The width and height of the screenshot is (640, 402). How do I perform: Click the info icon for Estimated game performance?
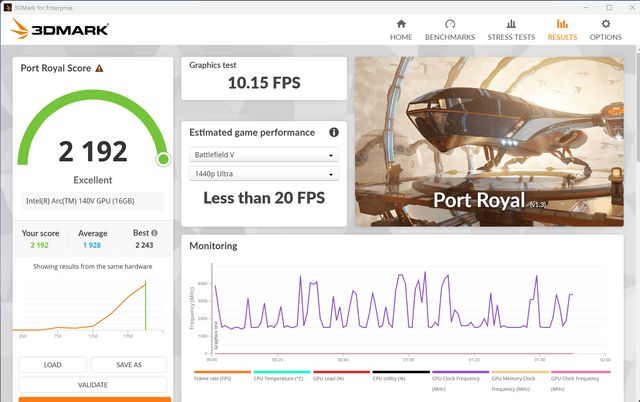(334, 132)
